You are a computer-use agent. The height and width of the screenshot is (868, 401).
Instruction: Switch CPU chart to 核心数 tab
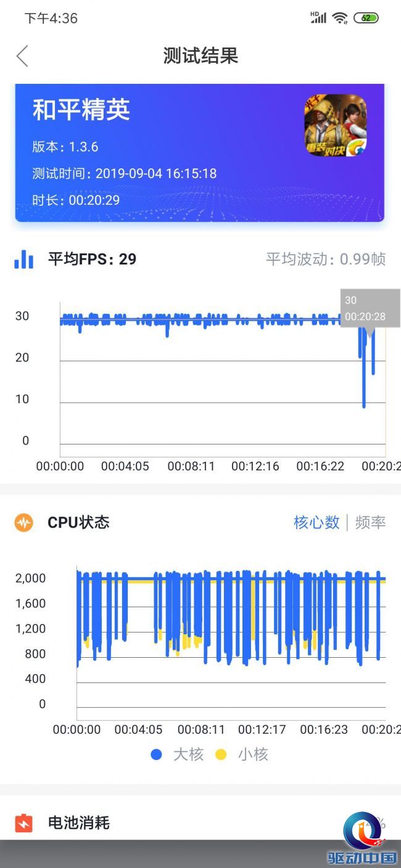point(316,523)
